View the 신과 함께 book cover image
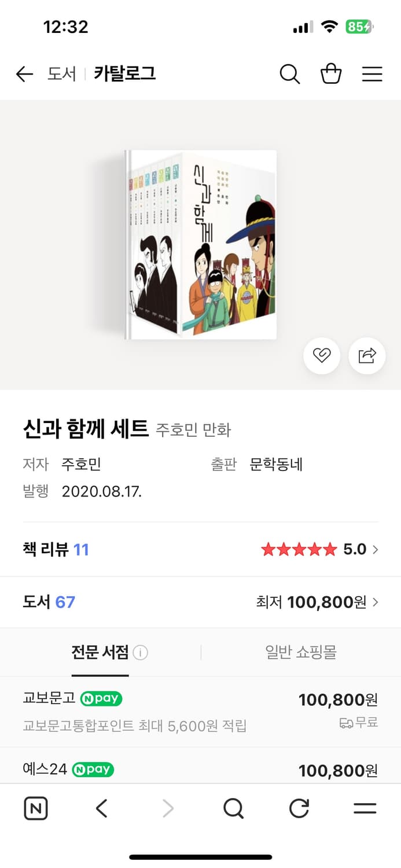Screen dimensions: 401x868 [x=200, y=243]
